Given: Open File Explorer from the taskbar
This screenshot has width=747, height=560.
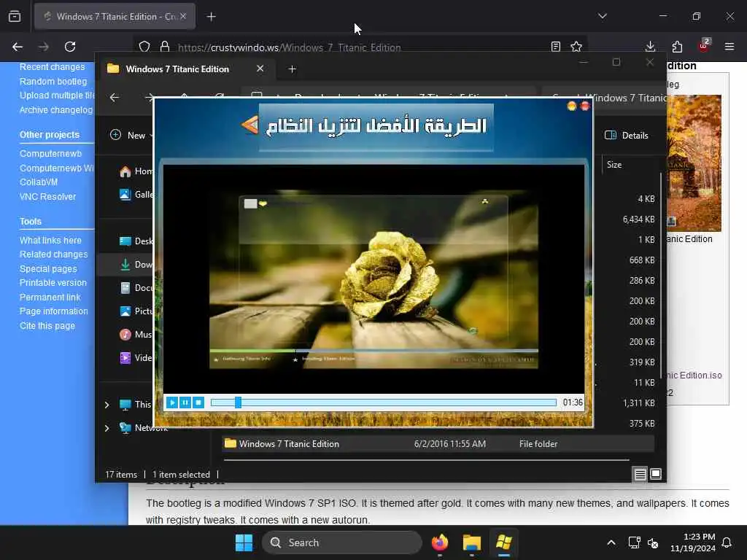Looking at the screenshot, I should click(472, 542).
